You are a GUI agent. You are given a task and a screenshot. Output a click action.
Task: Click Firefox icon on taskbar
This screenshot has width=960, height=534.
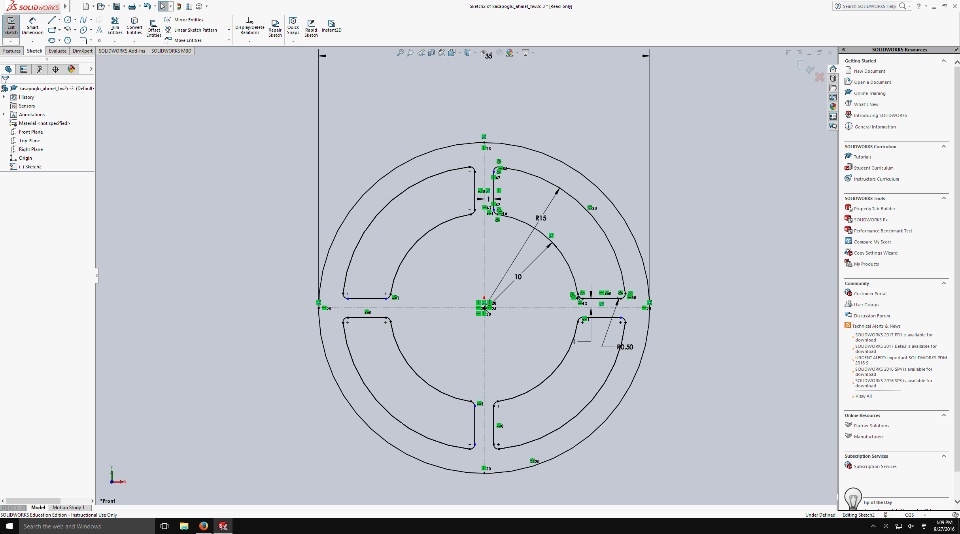pos(203,526)
